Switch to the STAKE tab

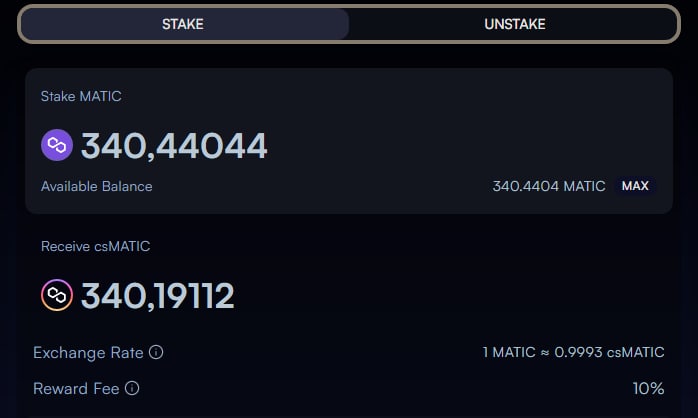183,24
